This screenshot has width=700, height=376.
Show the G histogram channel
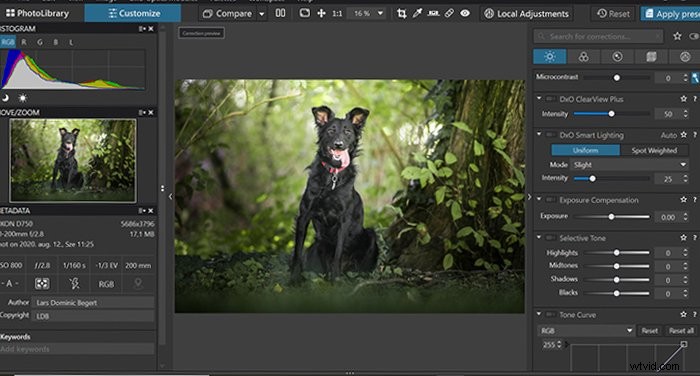click(40, 42)
